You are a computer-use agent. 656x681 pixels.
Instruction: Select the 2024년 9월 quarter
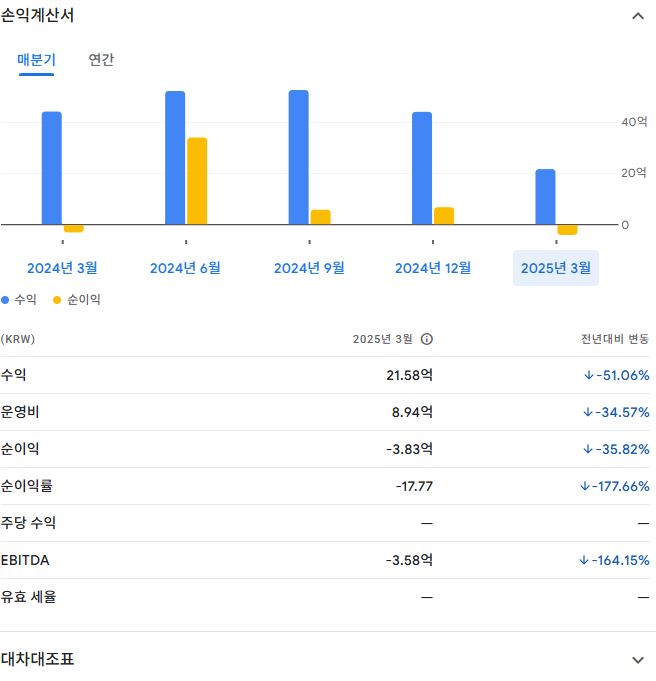click(309, 268)
